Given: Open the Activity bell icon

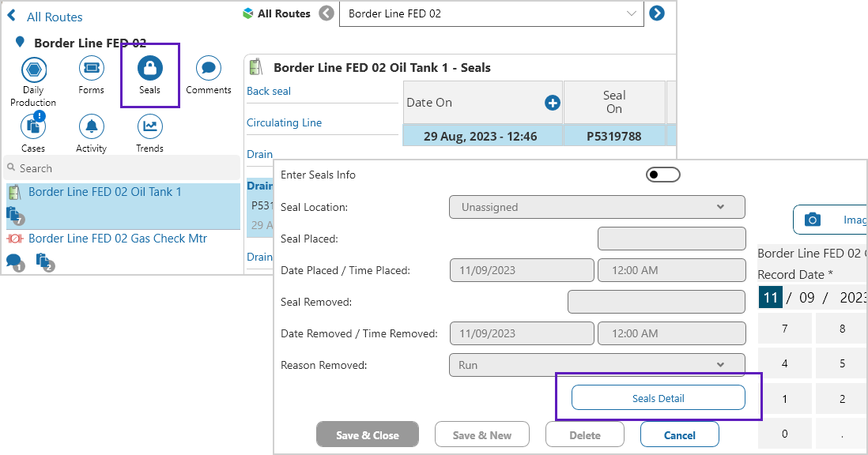Looking at the screenshot, I should [x=91, y=127].
